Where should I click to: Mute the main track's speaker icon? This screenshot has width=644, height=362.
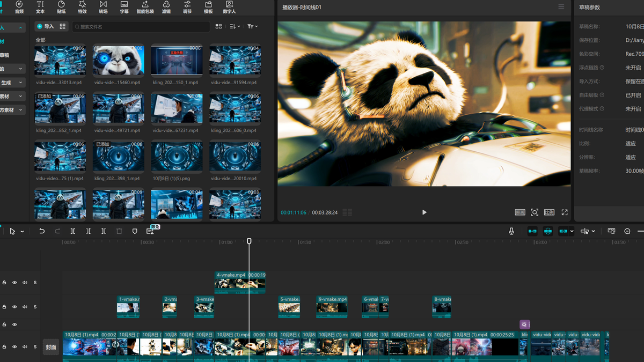pyautogui.click(x=25, y=347)
